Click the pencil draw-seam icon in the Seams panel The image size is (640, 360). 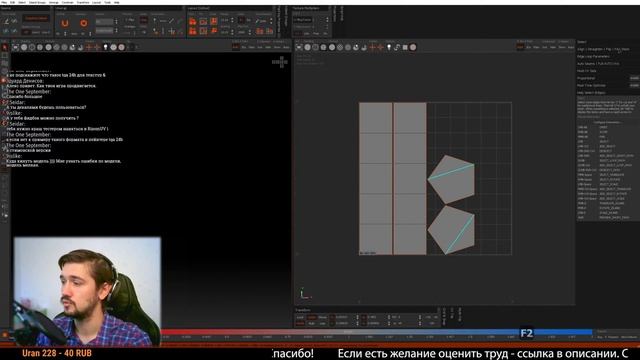(x=7, y=21)
